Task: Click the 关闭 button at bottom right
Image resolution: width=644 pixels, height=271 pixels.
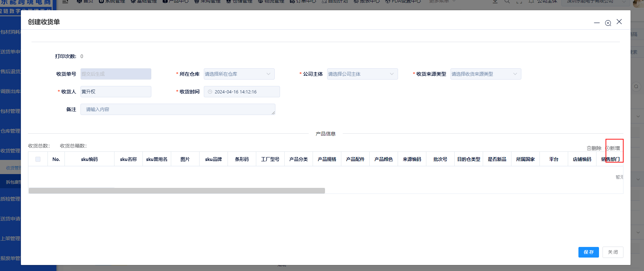Action: (x=612, y=252)
